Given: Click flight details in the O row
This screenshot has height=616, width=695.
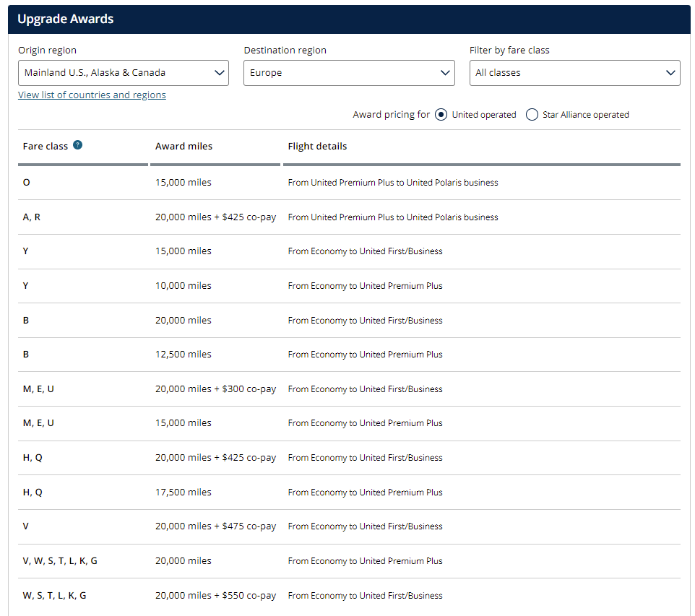Looking at the screenshot, I should coord(393,182).
